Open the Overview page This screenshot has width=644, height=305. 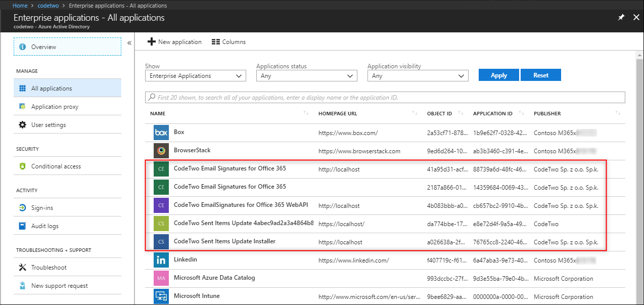point(67,47)
